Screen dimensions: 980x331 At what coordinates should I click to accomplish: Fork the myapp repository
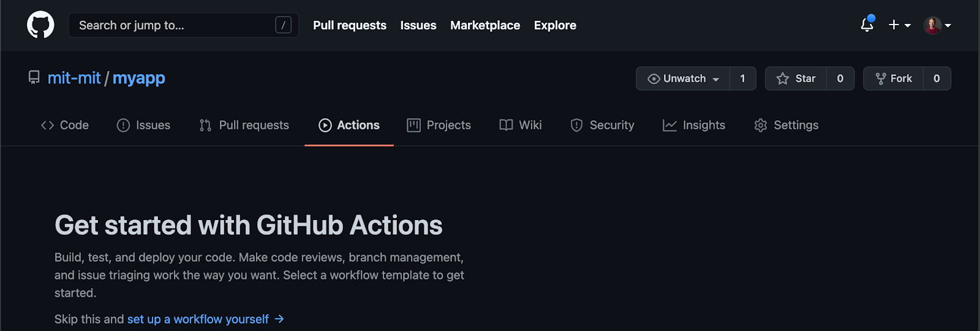click(894, 78)
